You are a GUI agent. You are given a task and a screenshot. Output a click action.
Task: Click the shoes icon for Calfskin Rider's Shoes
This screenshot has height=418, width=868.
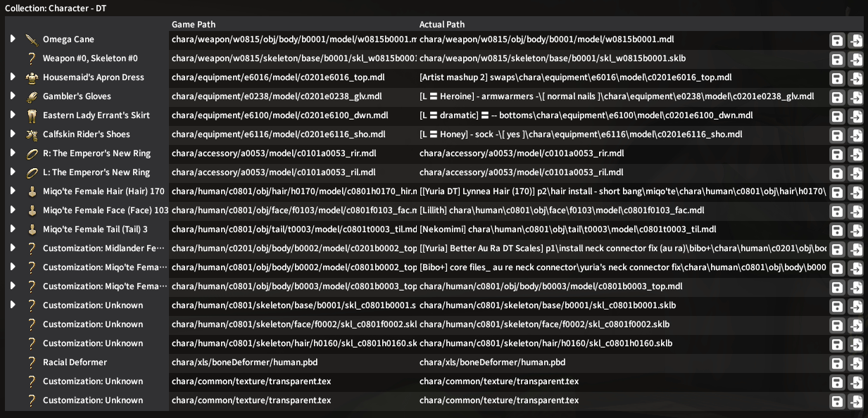31,134
